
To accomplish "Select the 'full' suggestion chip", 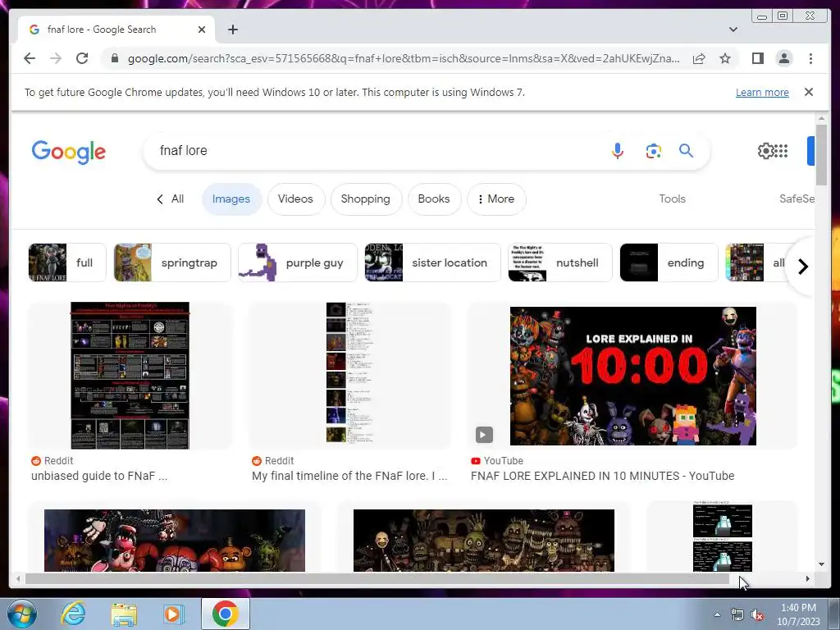I will pos(67,262).
